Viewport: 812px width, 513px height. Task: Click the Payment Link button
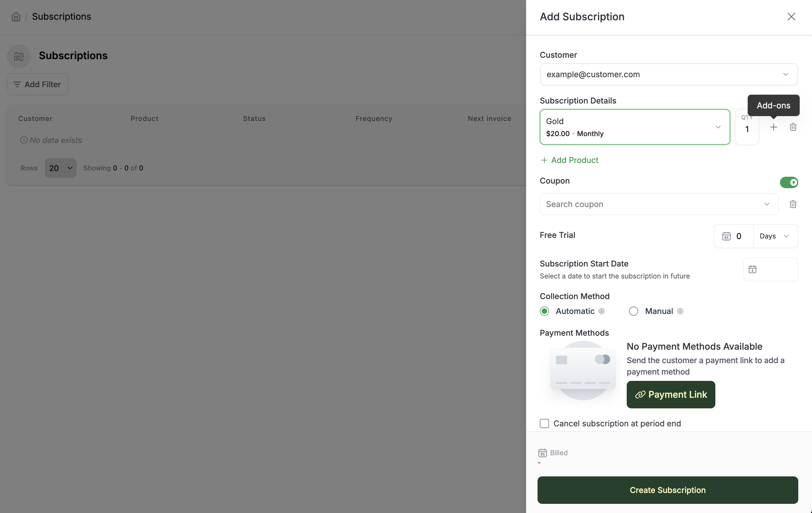(671, 395)
